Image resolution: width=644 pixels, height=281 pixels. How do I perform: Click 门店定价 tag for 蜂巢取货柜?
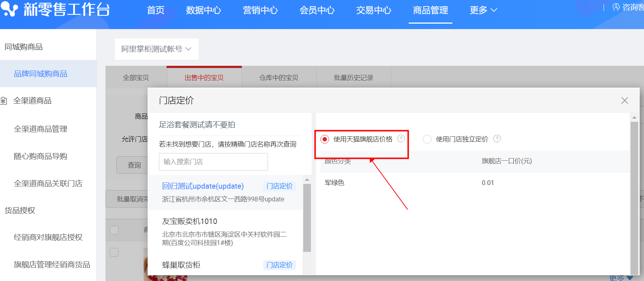pos(279,265)
